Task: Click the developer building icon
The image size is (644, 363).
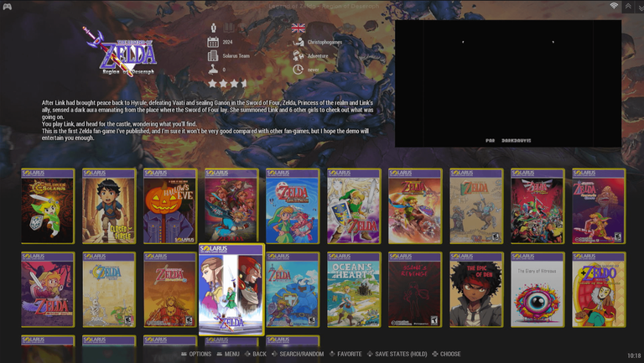Action: click(x=213, y=56)
